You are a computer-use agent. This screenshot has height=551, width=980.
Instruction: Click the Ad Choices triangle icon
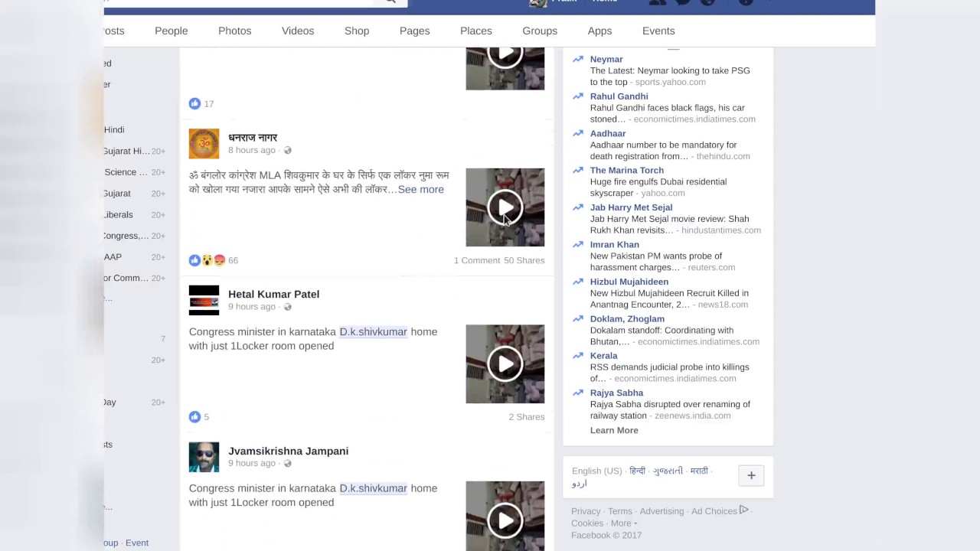coord(743,510)
